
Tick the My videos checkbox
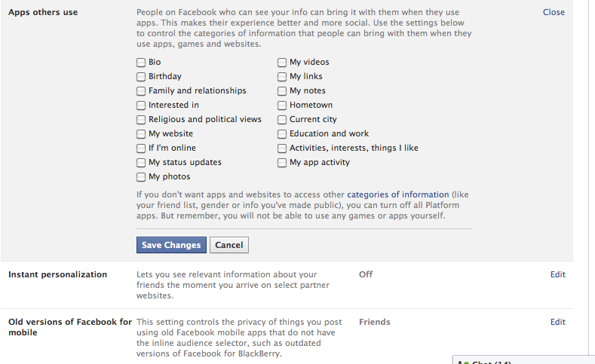coord(282,63)
